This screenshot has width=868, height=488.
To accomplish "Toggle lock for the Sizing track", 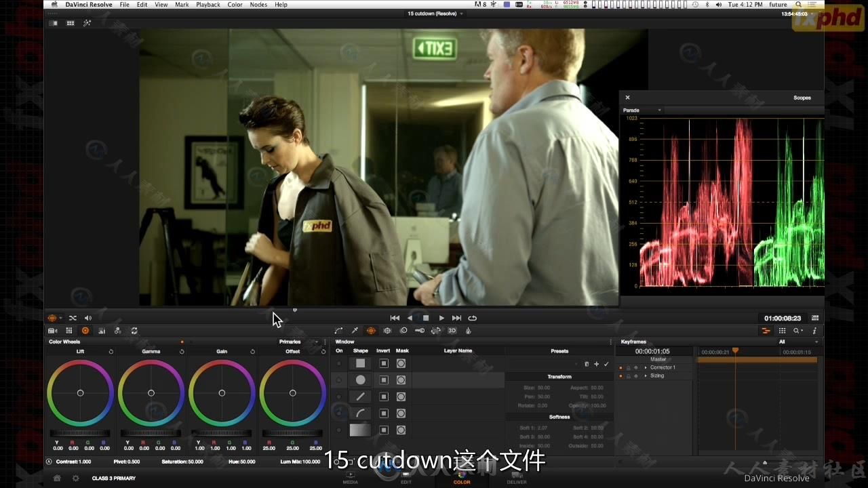I will (x=628, y=375).
